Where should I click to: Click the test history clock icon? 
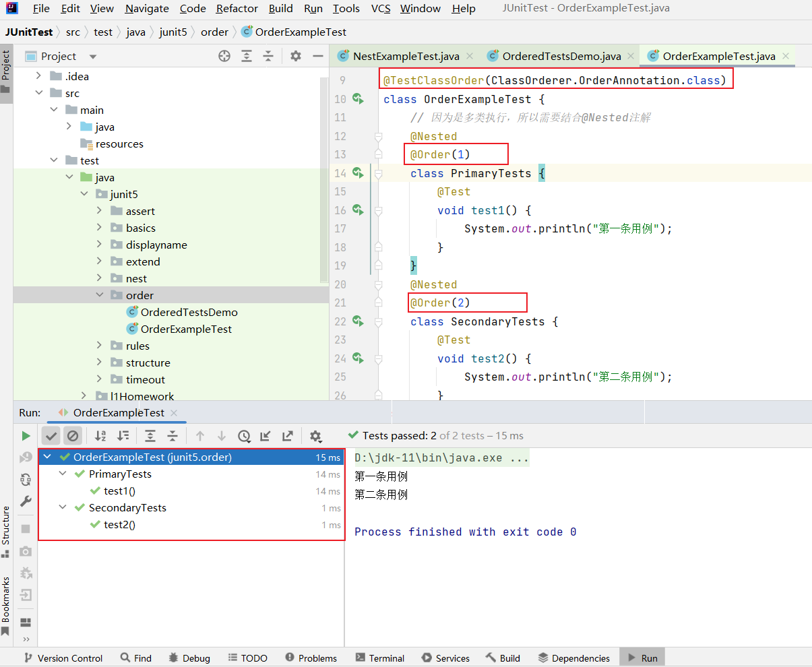pos(244,436)
